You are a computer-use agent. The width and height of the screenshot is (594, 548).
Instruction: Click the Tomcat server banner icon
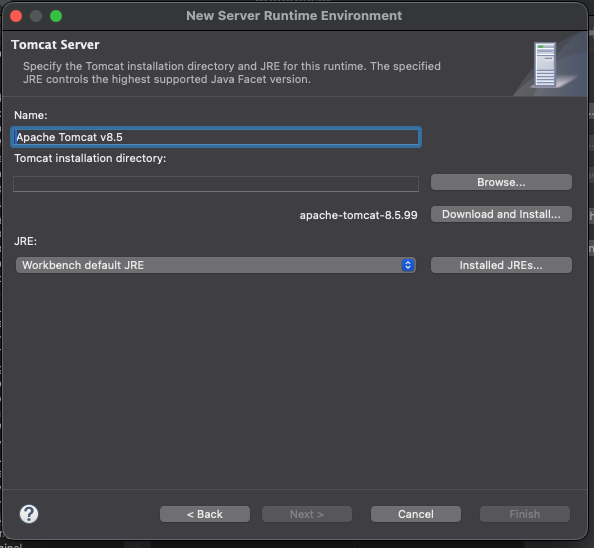click(545, 65)
